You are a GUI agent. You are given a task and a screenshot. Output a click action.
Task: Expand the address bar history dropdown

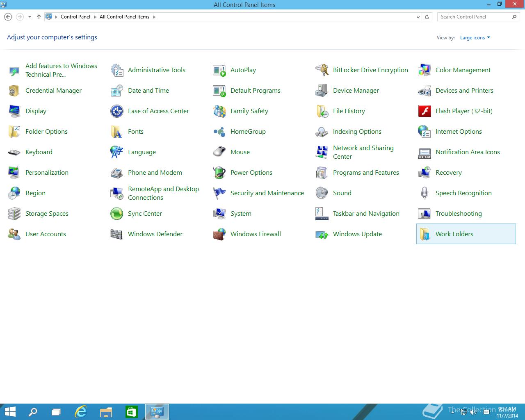click(x=418, y=17)
